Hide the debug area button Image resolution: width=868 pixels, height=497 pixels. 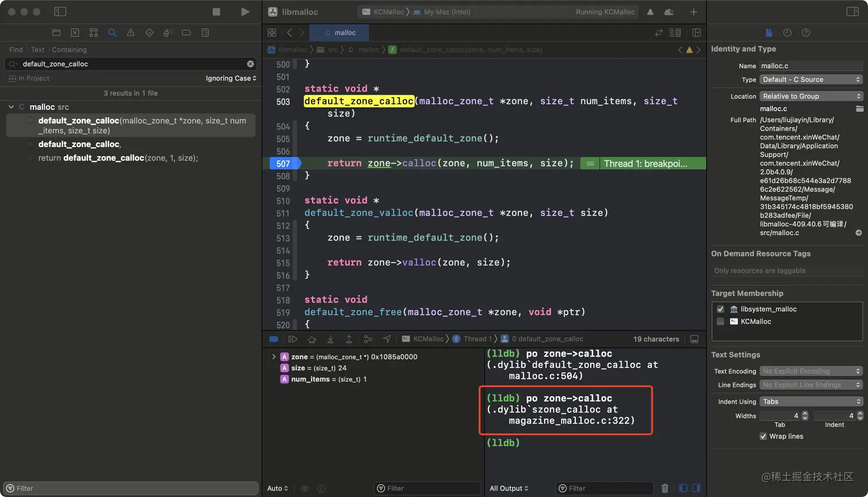[x=694, y=339]
